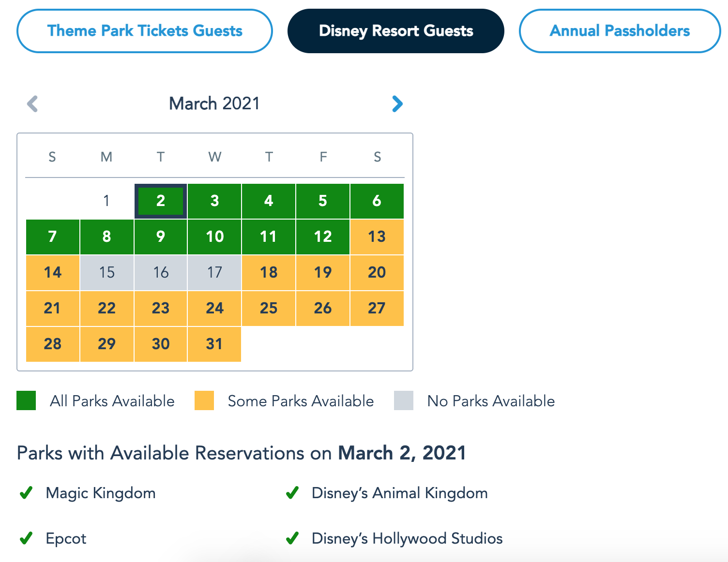Click the yellow Some Parks Available swatch

coord(204,400)
